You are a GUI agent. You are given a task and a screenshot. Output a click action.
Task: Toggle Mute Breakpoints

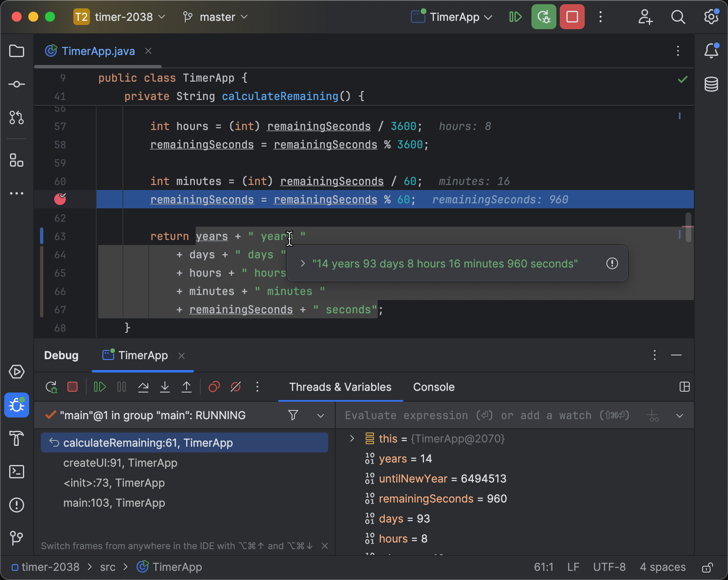[236, 387]
